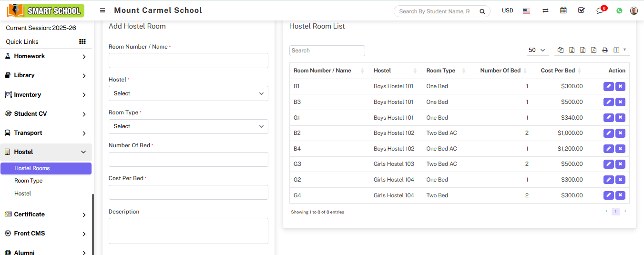Screen dimensions: 644x255
Task: Focus the Number Of Bed field
Action: pyautogui.click(x=188, y=159)
